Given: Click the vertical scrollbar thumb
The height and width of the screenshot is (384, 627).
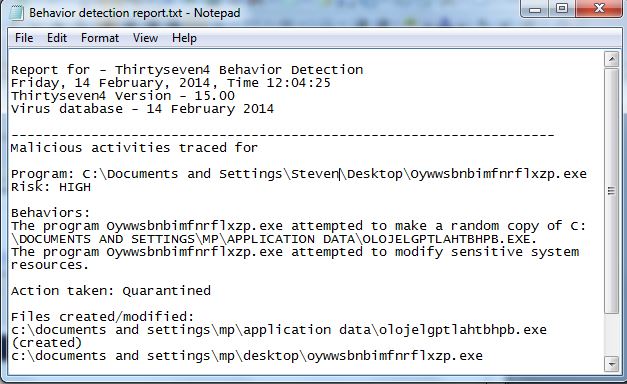Looking at the screenshot, I should coord(611,190).
